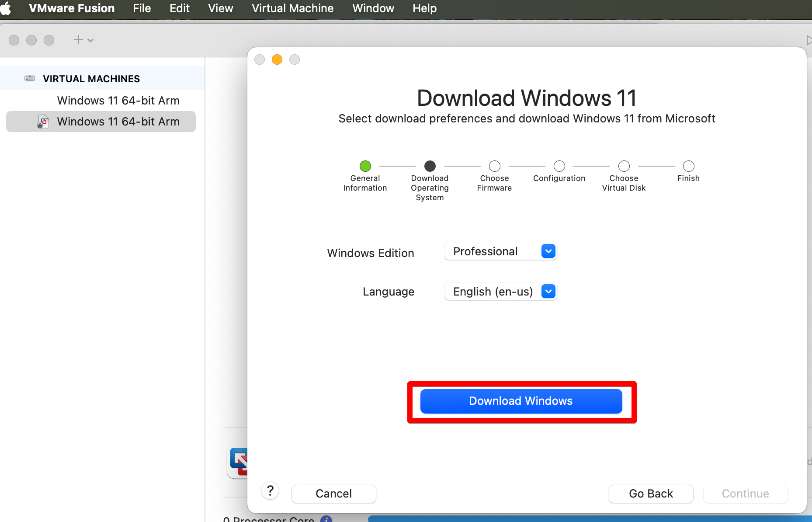Click the Virtual Machines drive icon
The width and height of the screenshot is (812, 522).
click(30, 78)
